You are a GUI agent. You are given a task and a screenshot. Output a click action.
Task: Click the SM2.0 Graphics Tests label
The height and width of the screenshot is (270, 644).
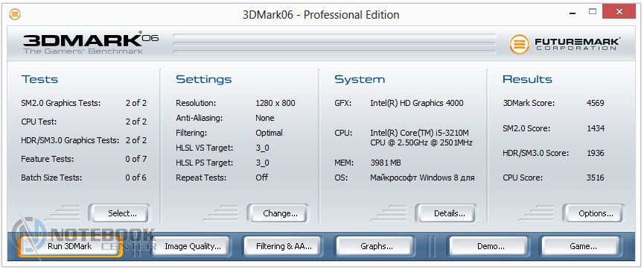click(61, 103)
